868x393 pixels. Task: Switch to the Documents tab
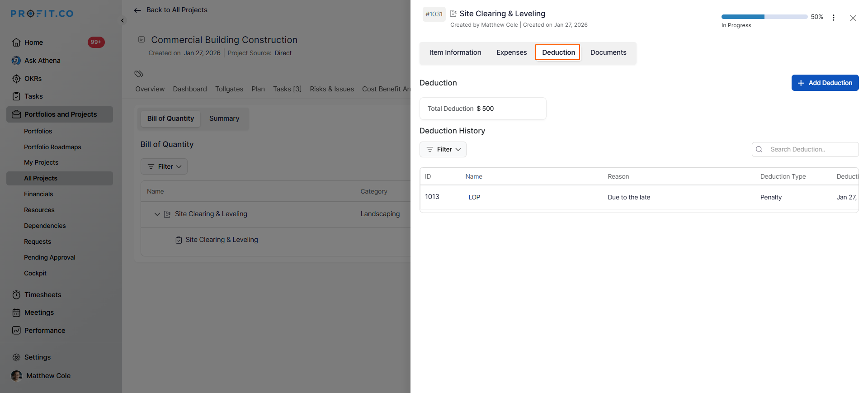(608, 52)
